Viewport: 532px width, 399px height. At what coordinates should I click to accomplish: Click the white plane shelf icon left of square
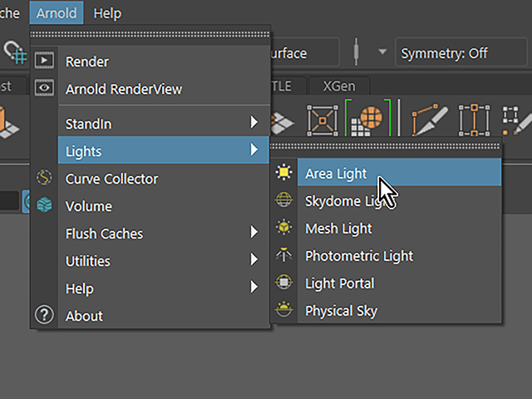283,124
